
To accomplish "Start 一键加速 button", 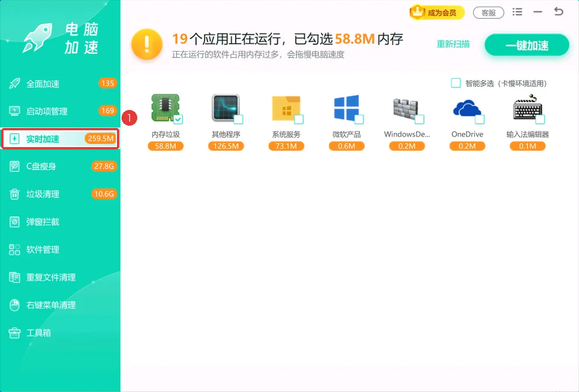I will (x=527, y=45).
